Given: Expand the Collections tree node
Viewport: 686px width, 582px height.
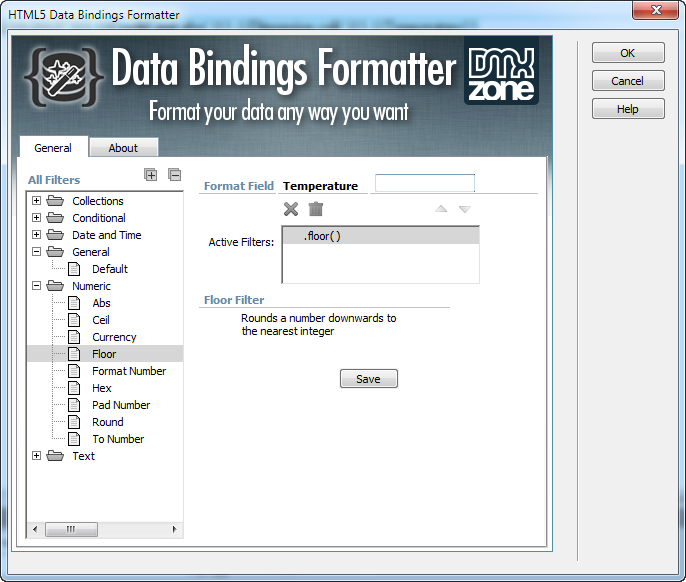Looking at the screenshot, I should [x=37, y=201].
